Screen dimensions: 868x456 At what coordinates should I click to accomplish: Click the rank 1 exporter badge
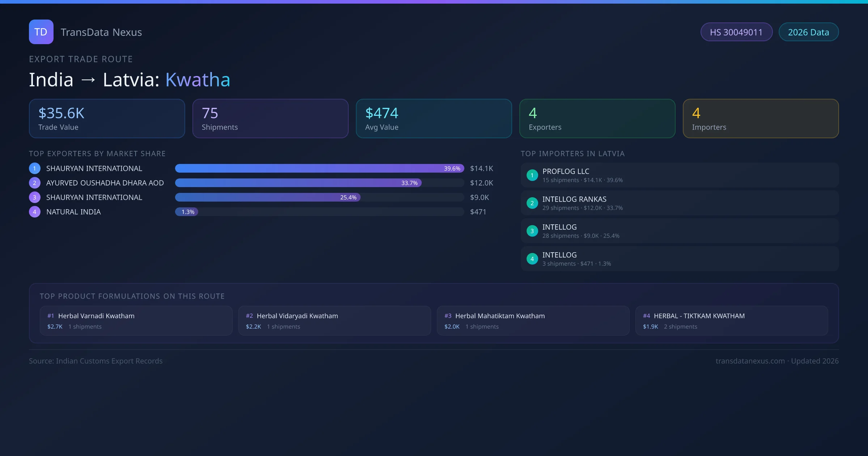point(34,168)
